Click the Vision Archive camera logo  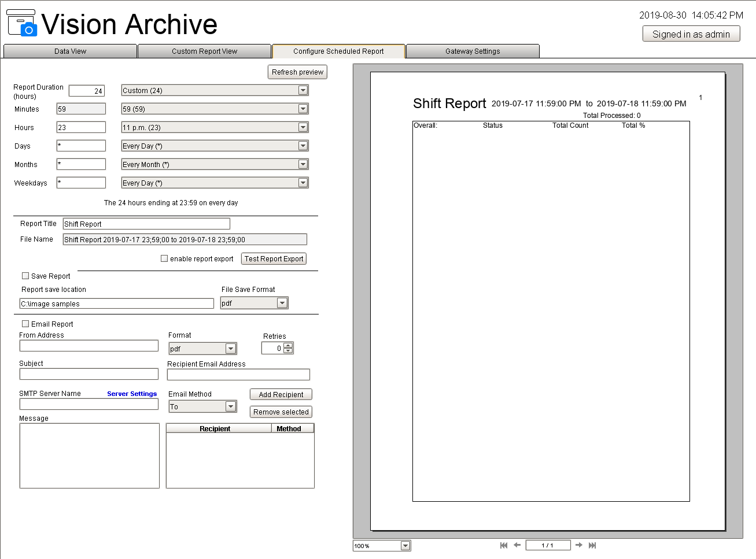[x=22, y=23]
